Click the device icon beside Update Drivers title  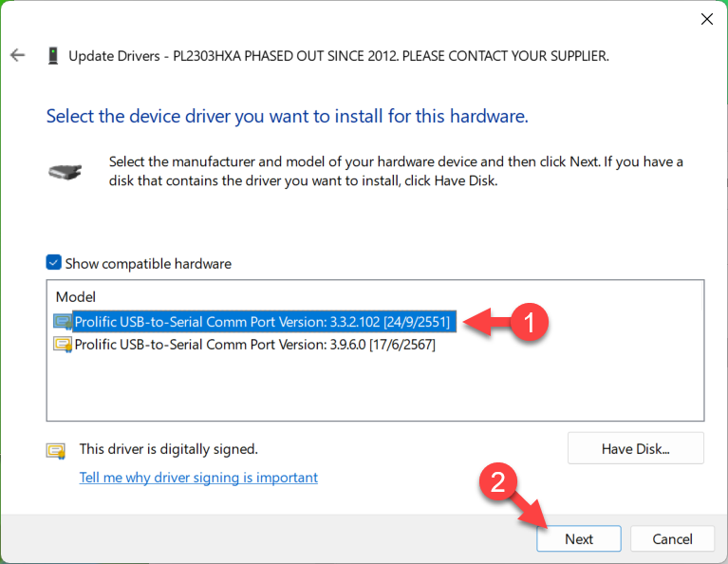pos(53,56)
